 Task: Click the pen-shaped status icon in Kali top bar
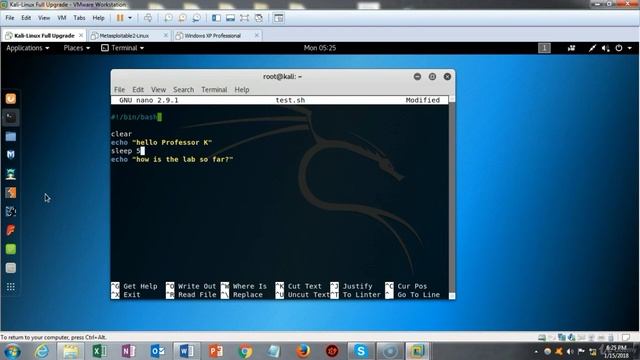[x=592, y=48]
